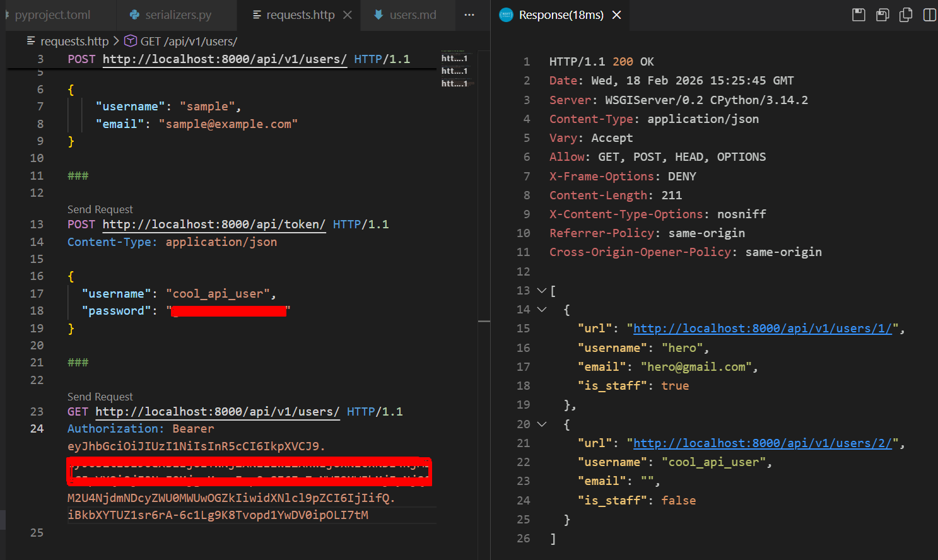Click "cool_api_user" in the request body
Viewport: 938px width, 560px height.
(218, 294)
